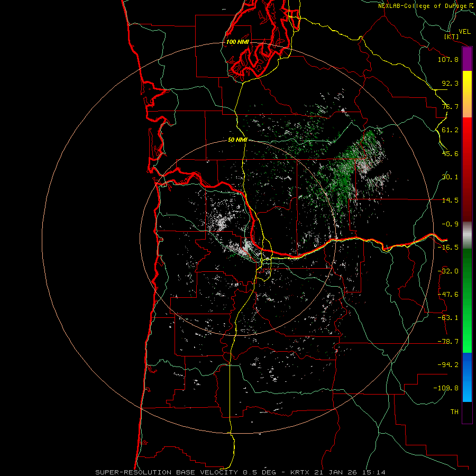Select the -109.8 legend value
476x476 pixels.
pos(446,388)
